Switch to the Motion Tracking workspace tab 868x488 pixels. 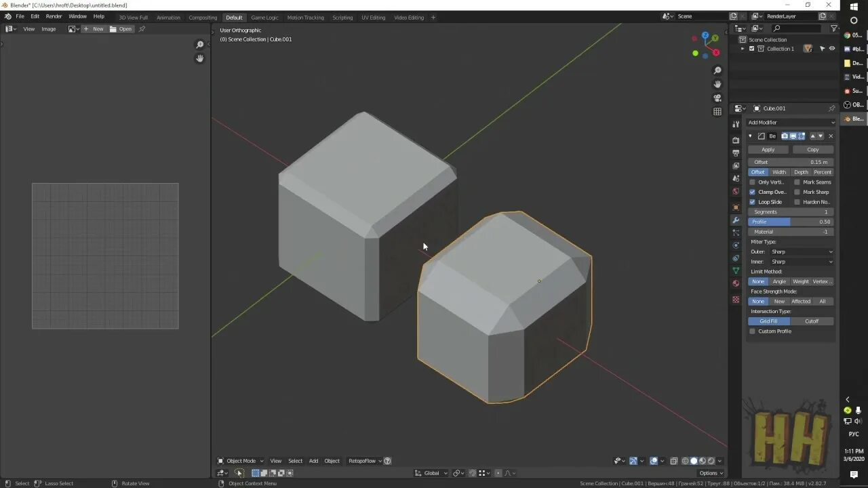[305, 18]
